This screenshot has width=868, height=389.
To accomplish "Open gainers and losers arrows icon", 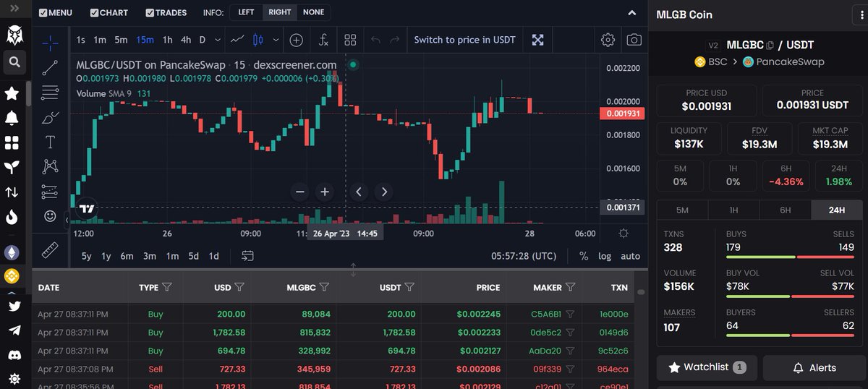I will (x=12, y=192).
